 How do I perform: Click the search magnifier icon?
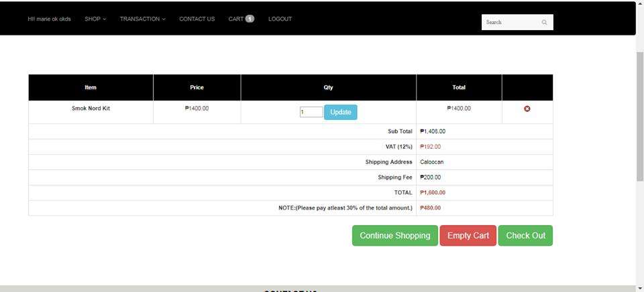point(544,22)
